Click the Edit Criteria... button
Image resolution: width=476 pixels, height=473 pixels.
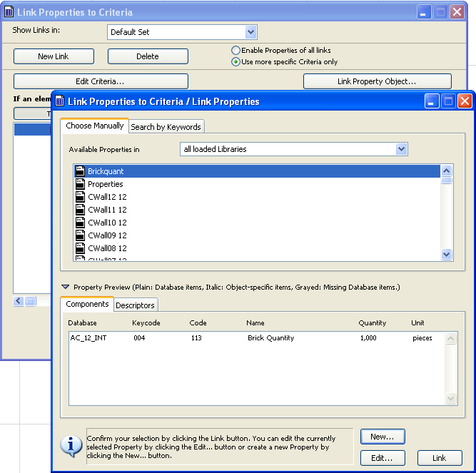[101, 81]
